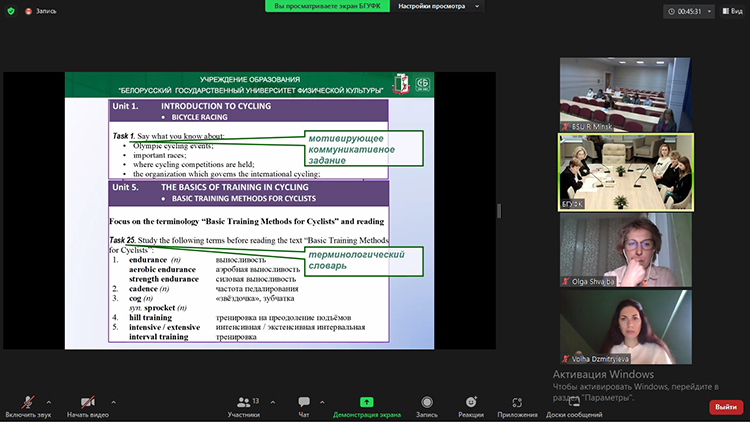The image size is (750, 423).
Task: Start video with the camera icon
Action: 88,402
